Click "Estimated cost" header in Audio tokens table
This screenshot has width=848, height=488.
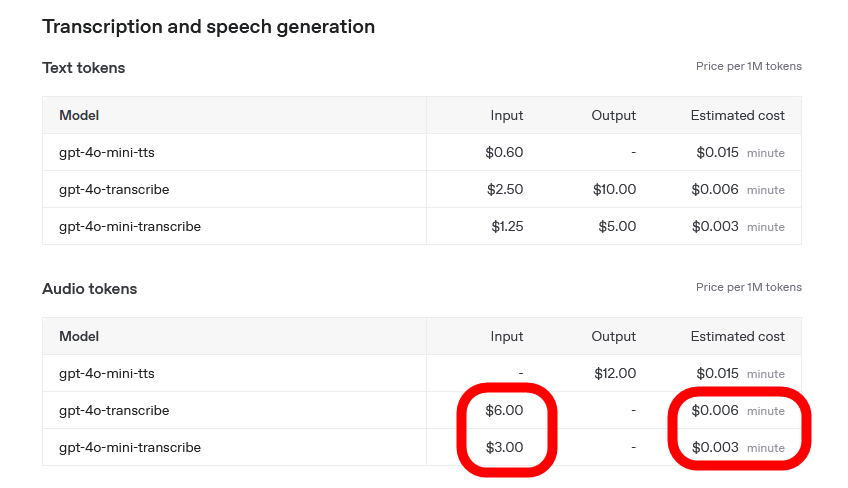coord(737,337)
